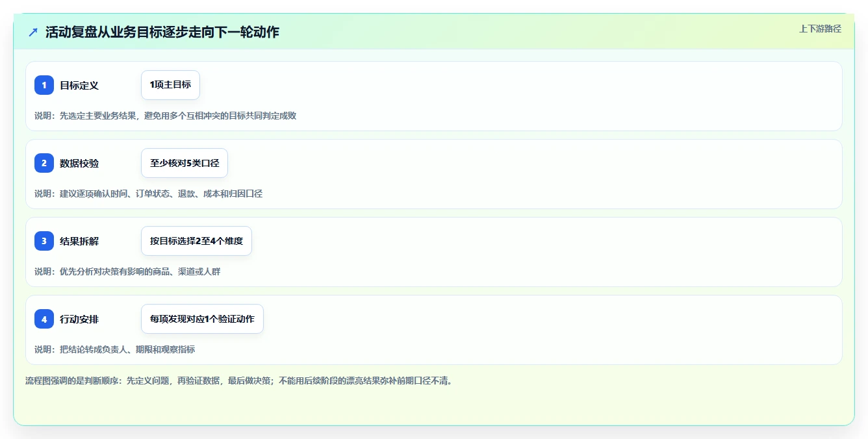
Task: Click the step 4 number badge
Action: click(x=44, y=319)
